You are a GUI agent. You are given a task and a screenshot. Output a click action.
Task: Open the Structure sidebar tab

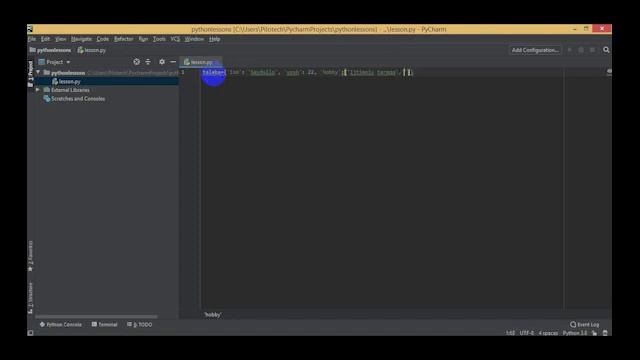(31, 298)
